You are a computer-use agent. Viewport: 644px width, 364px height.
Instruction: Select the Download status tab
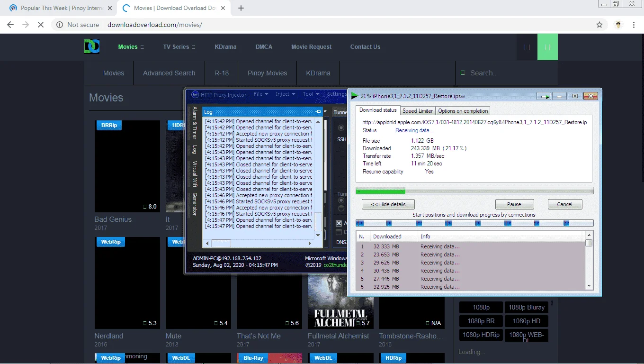pyautogui.click(x=378, y=110)
